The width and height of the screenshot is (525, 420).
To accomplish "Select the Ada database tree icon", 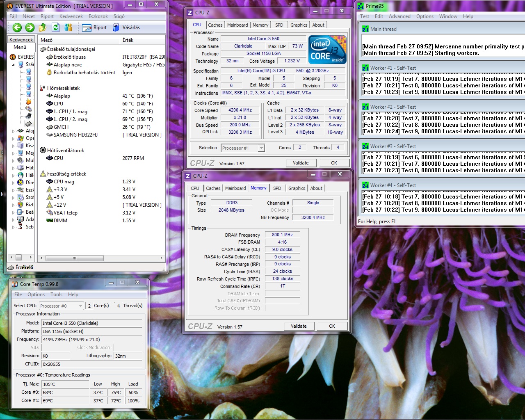I will click(x=21, y=219).
